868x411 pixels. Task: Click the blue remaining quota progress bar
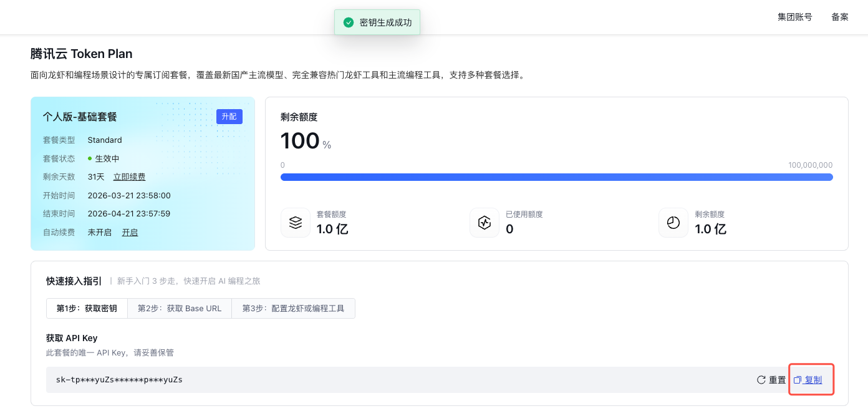point(557,177)
